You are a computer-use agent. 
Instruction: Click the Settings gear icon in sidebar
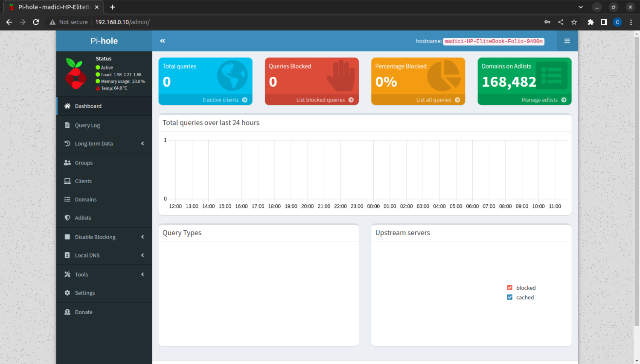(x=67, y=293)
